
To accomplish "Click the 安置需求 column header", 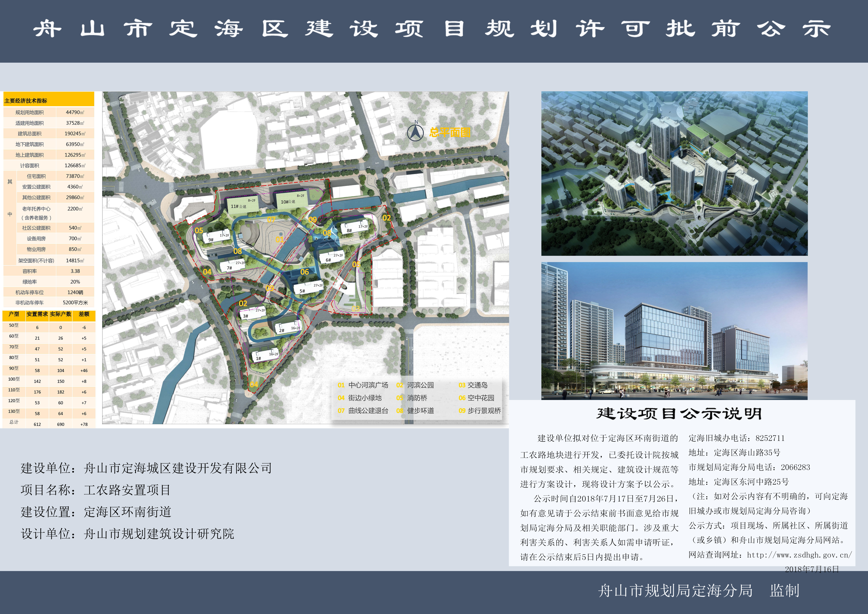I will [x=37, y=314].
